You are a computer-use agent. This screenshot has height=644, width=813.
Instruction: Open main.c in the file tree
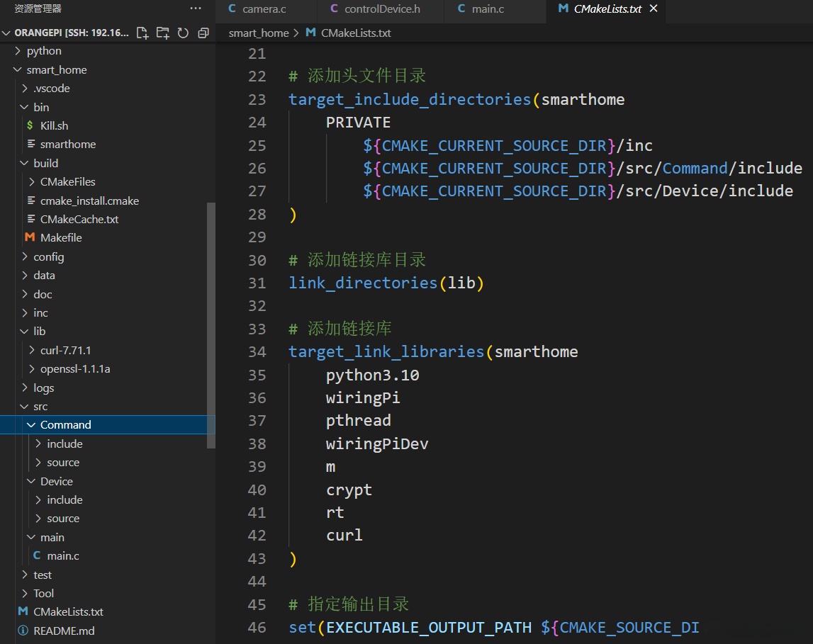(x=63, y=556)
